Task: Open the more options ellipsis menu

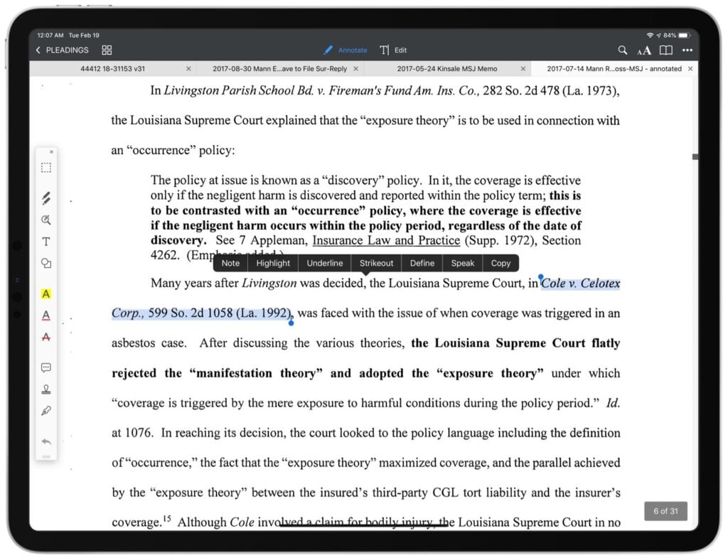Action: coord(687,50)
